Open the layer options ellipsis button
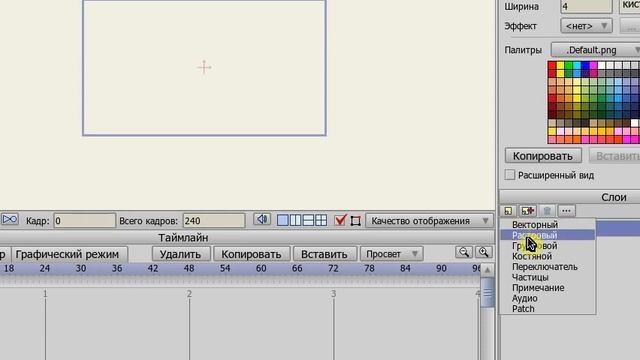Screen dimensions: 640x360 566,211
